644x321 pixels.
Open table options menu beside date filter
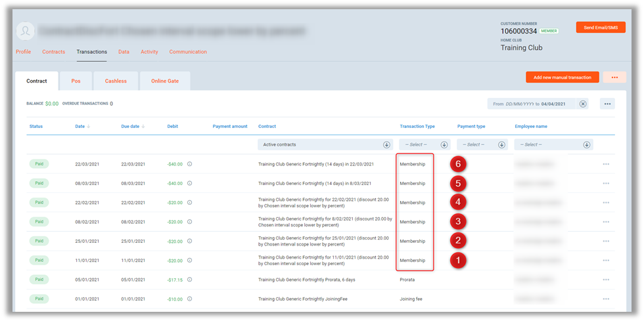(x=606, y=104)
